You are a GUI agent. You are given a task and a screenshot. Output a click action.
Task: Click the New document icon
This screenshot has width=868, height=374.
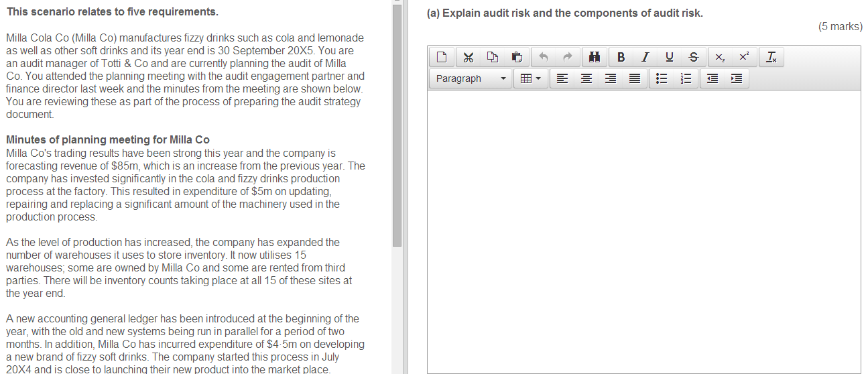(x=442, y=58)
